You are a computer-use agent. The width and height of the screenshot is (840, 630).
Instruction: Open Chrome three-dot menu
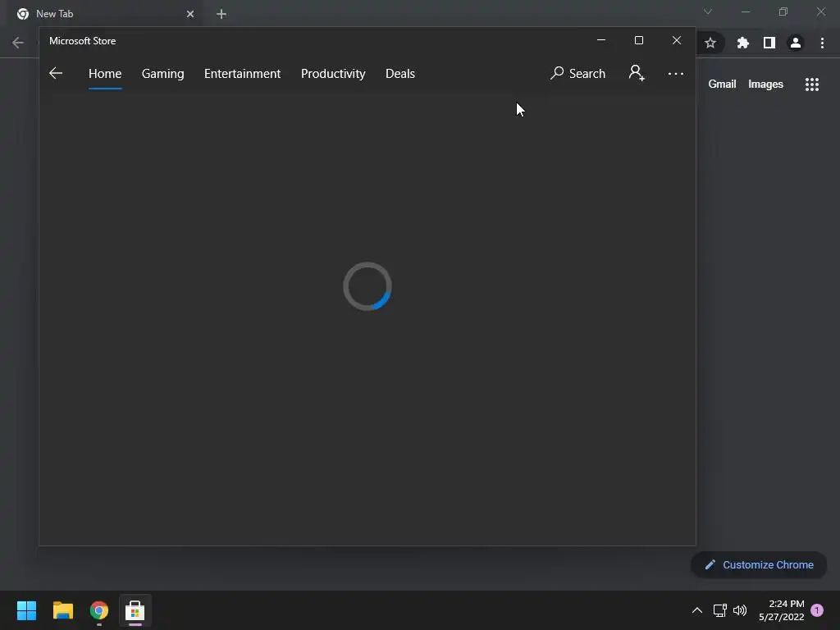[x=822, y=43]
